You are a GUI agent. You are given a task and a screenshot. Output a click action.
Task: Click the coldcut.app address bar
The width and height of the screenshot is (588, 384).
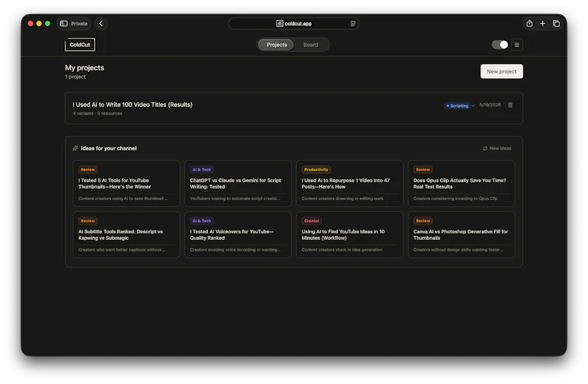click(x=294, y=23)
